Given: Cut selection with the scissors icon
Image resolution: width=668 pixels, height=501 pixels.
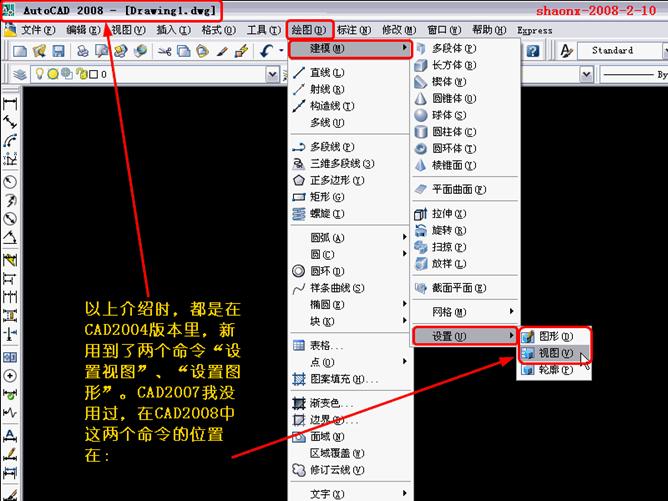Looking at the screenshot, I should pyautogui.click(x=164, y=52).
